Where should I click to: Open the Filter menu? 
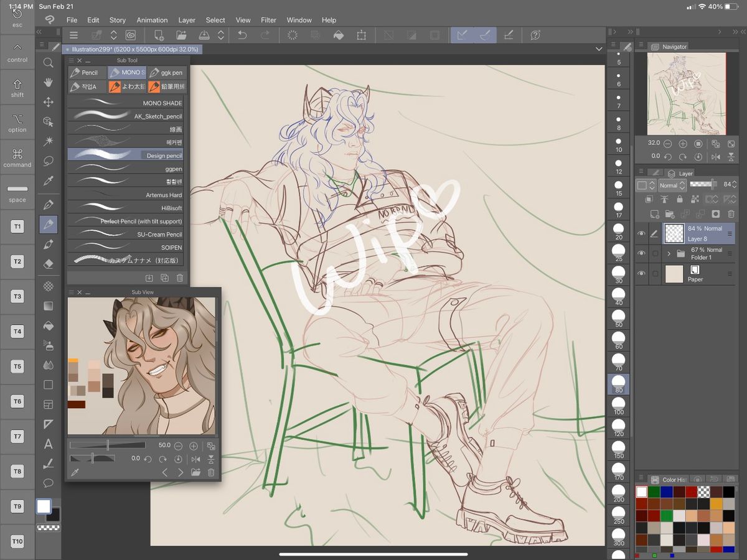268,20
